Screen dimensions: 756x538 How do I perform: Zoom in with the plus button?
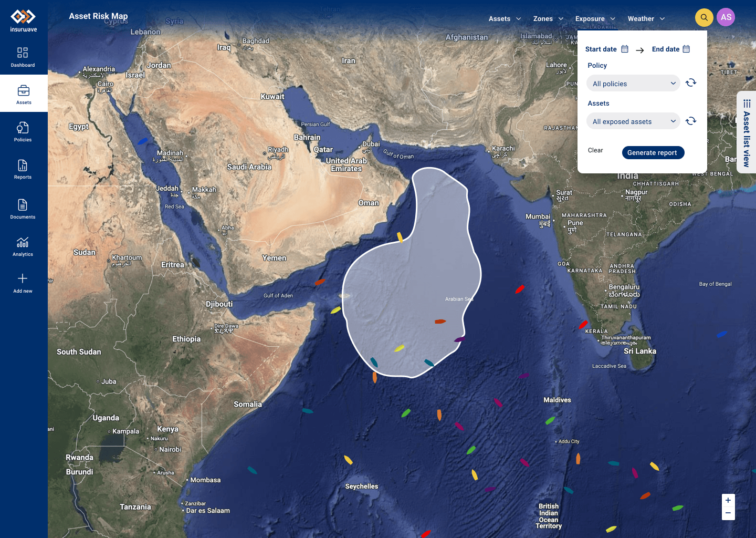click(x=728, y=500)
